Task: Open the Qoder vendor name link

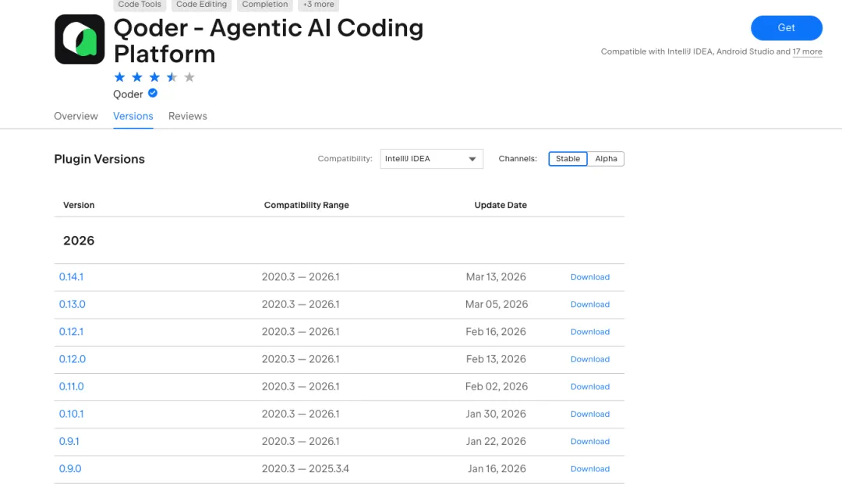Action: [128, 94]
